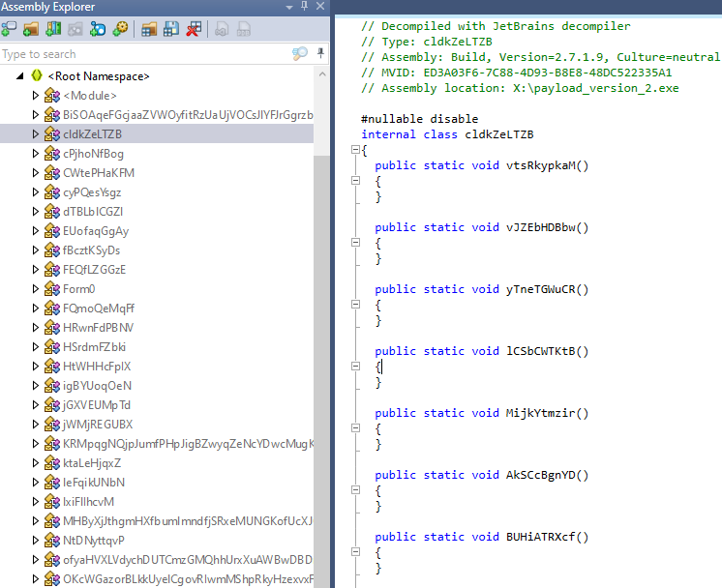Viewport: 722px width, 588px height.
Task: Click method name vtsRkypkaM in code
Action: click(x=541, y=165)
